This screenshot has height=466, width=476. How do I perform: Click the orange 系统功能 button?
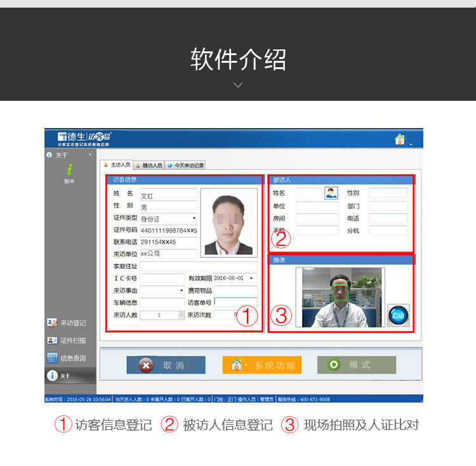[x=261, y=365]
